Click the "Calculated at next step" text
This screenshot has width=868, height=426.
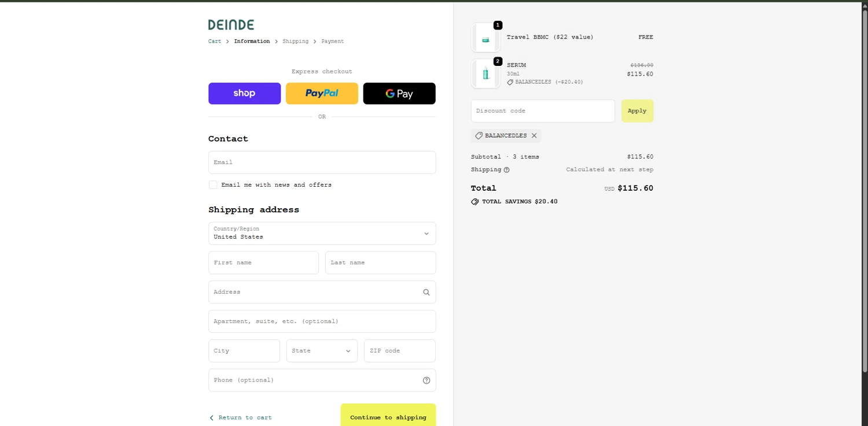pos(609,170)
